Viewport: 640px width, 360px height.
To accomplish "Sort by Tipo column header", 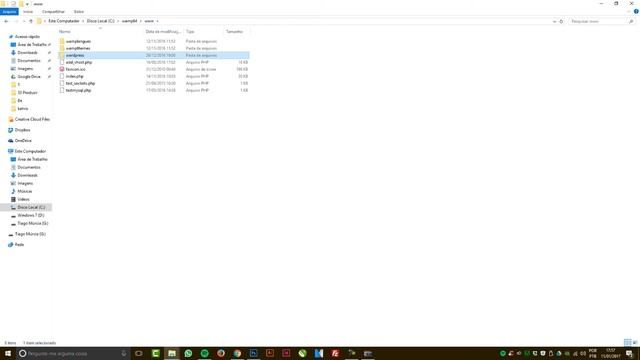I will 190,31.
